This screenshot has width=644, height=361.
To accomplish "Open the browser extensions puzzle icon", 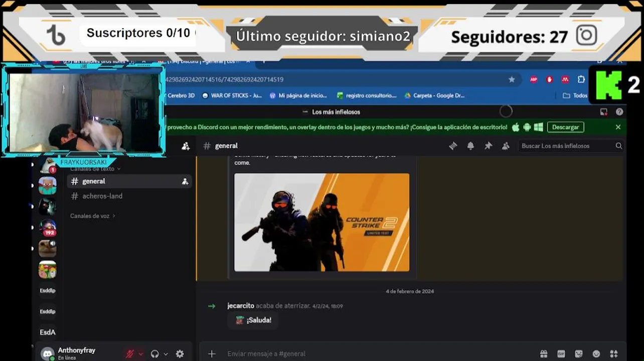I will 581,79.
